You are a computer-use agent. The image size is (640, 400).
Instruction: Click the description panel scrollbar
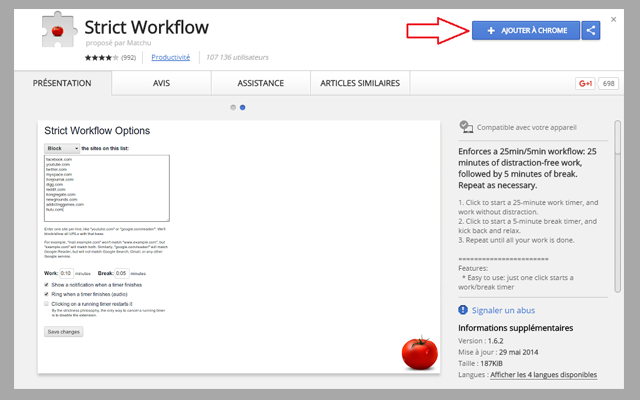click(x=618, y=206)
